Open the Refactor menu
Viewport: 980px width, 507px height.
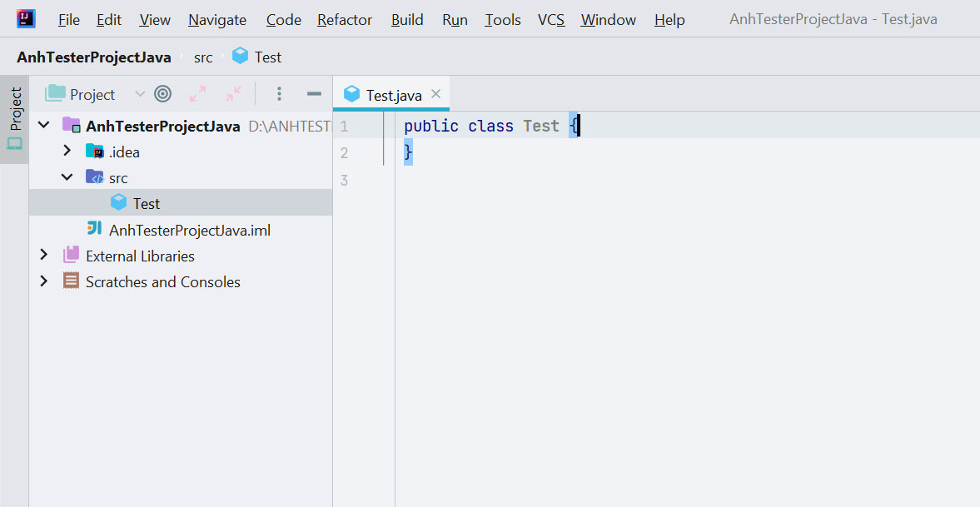pos(345,20)
